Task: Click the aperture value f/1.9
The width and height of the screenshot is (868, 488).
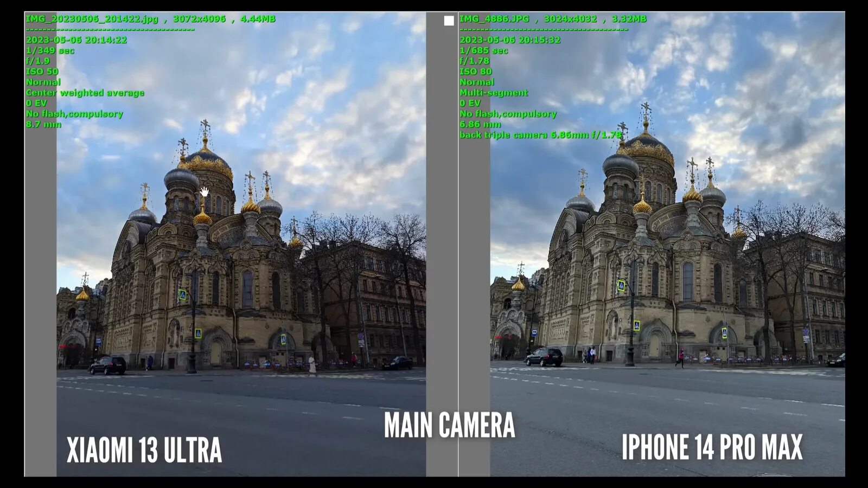Action: [38, 61]
